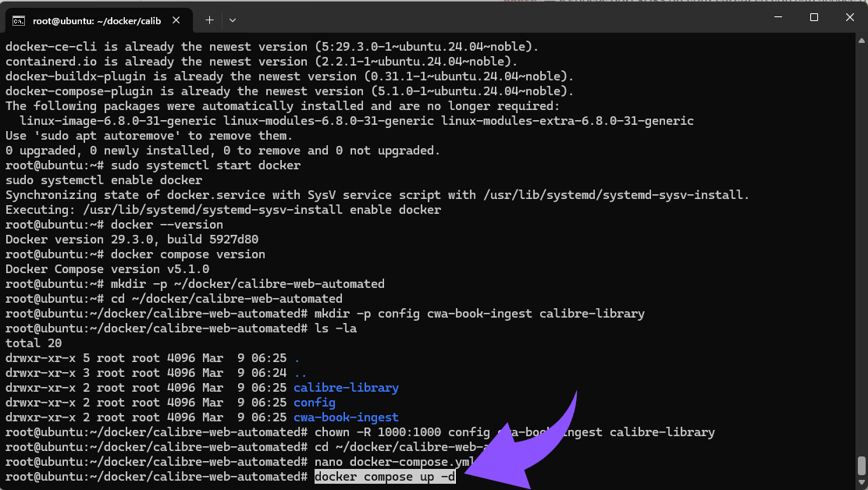Maximize the terminal window

(x=815, y=17)
